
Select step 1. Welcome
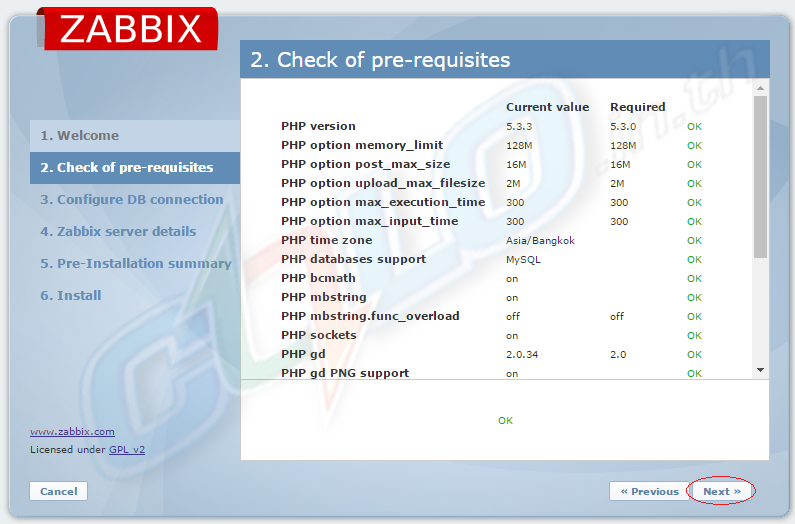[x=135, y=135]
